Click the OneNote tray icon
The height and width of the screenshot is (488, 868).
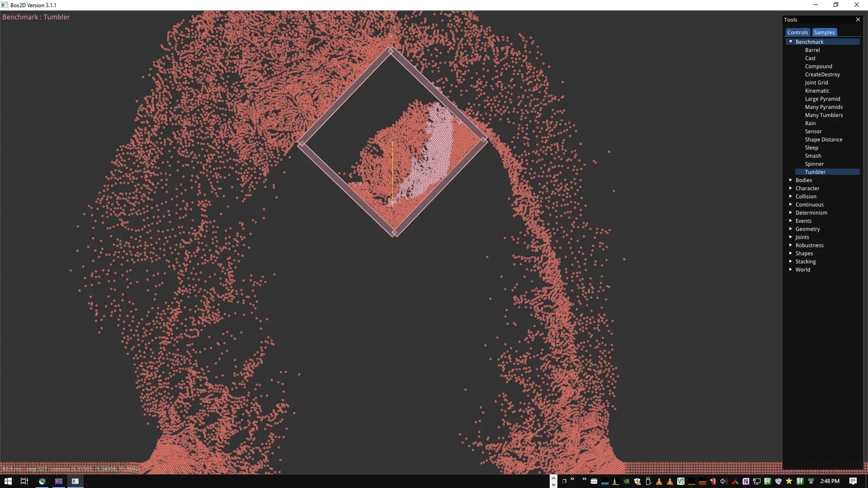click(746, 481)
